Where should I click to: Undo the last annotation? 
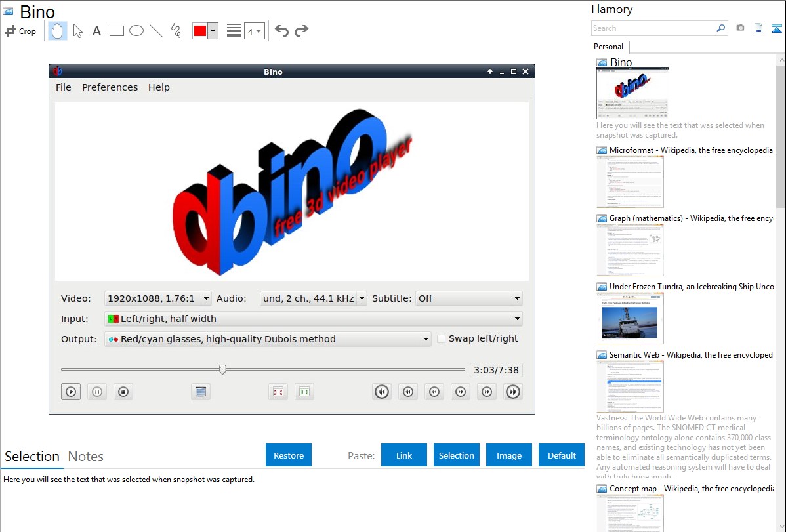[281, 31]
